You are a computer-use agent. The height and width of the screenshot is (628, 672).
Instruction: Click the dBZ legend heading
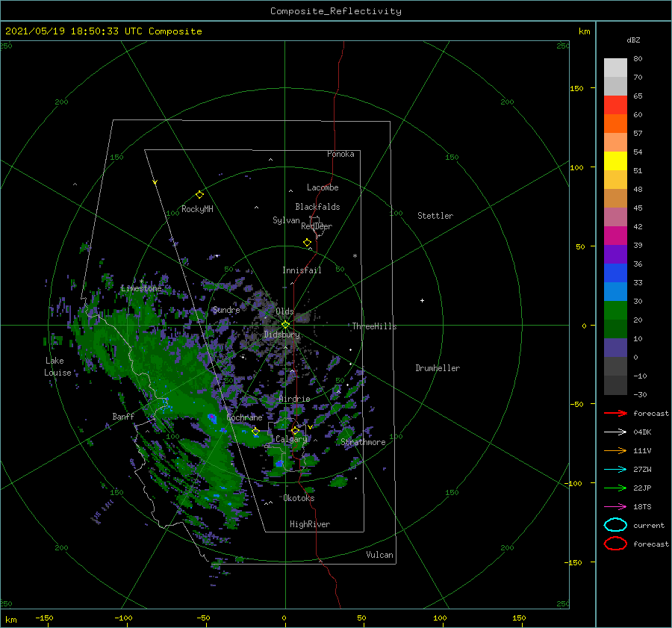[x=633, y=40]
